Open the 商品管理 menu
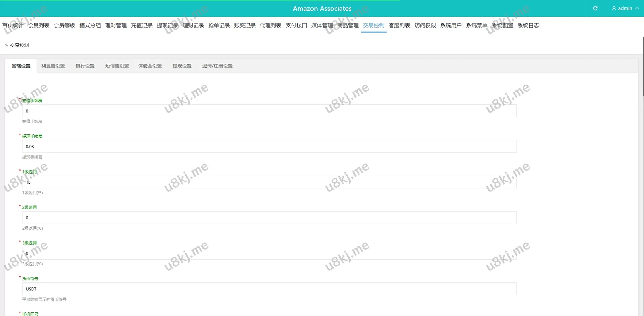This screenshot has height=316, width=644. coord(348,26)
